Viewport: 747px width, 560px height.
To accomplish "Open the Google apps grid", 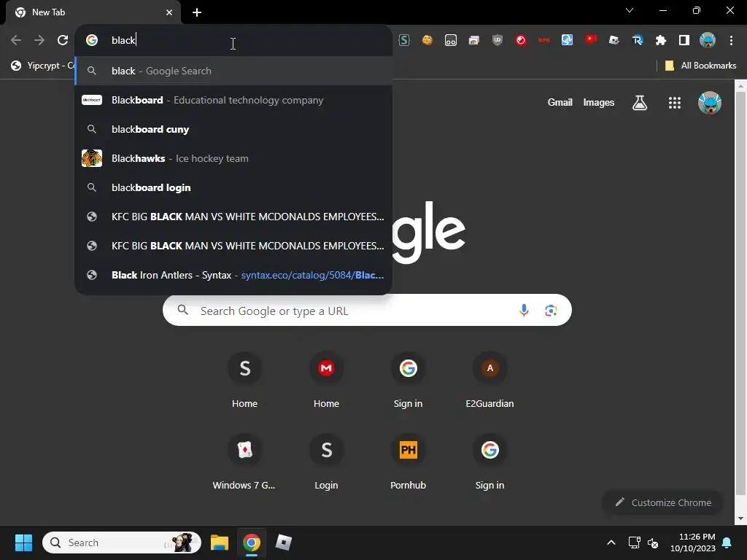I will pos(675,102).
